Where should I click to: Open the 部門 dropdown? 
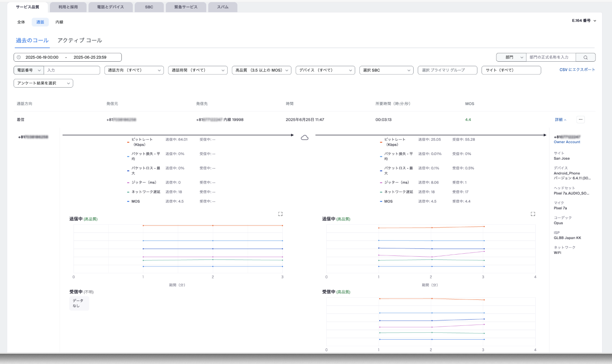point(511,57)
